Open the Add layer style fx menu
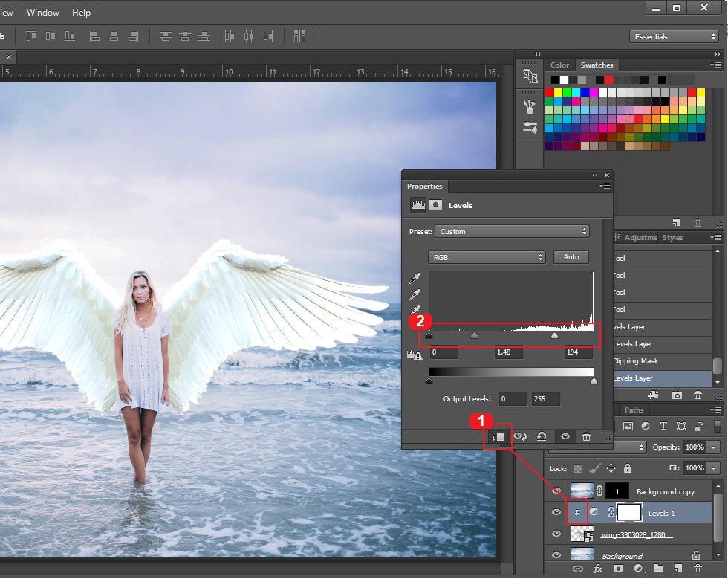 [599, 568]
